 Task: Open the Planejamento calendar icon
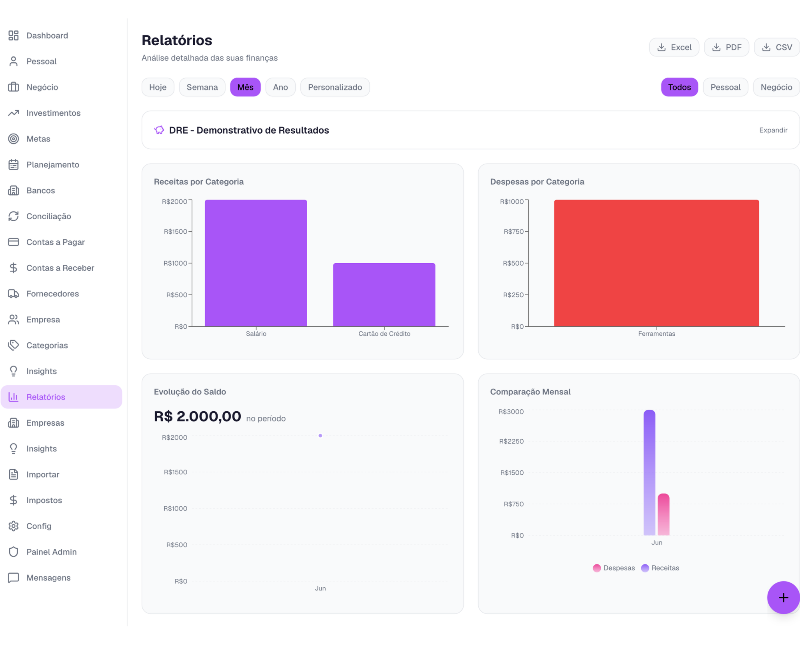pyautogui.click(x=14, y=164)
